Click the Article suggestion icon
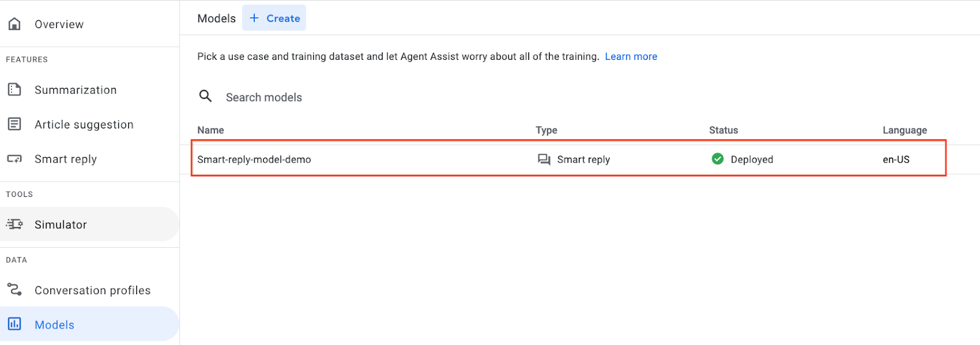The image size is (980, 345). click(14, 124)
